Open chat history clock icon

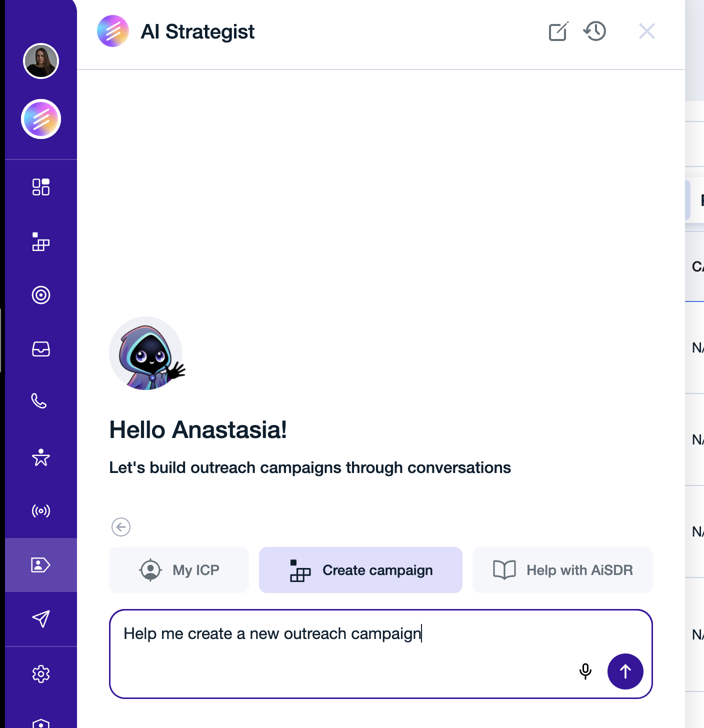point(595,31)
